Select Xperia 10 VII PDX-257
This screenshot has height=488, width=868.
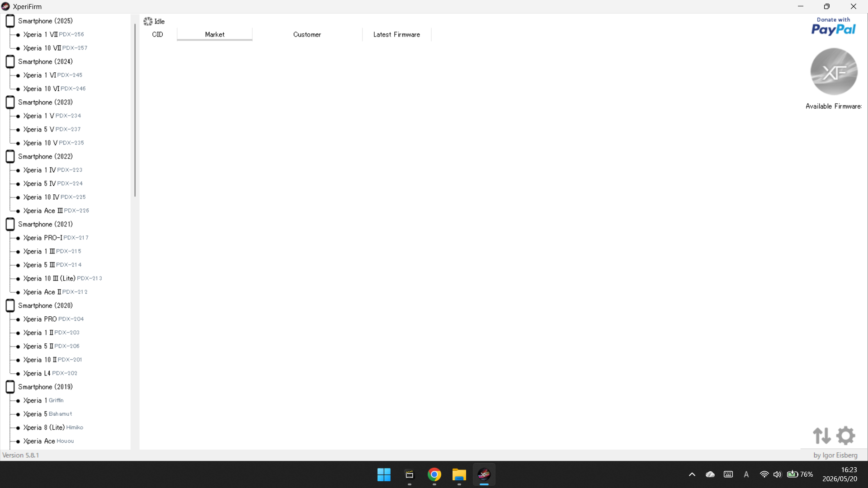tap(56, 48)
